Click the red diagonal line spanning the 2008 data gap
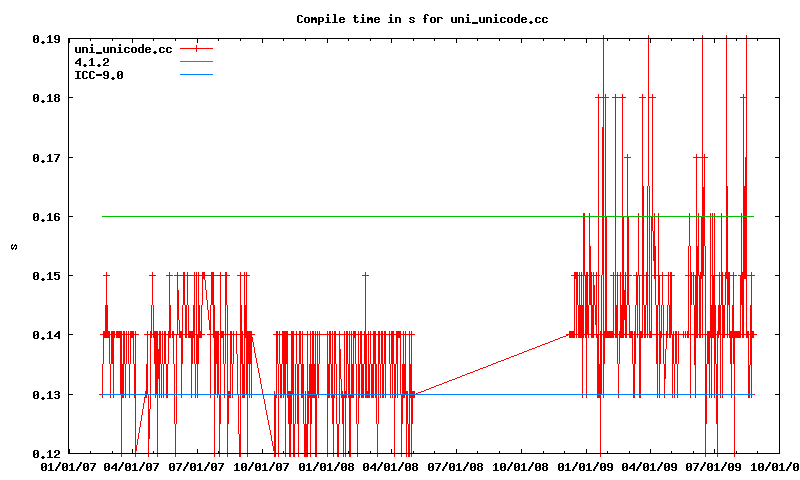 [490, 365]
